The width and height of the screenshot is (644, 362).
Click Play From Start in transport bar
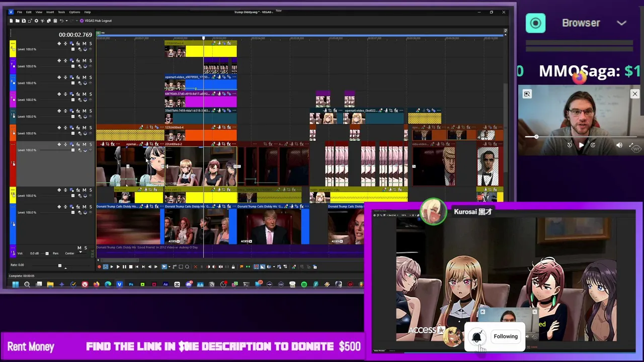point(112,266)
